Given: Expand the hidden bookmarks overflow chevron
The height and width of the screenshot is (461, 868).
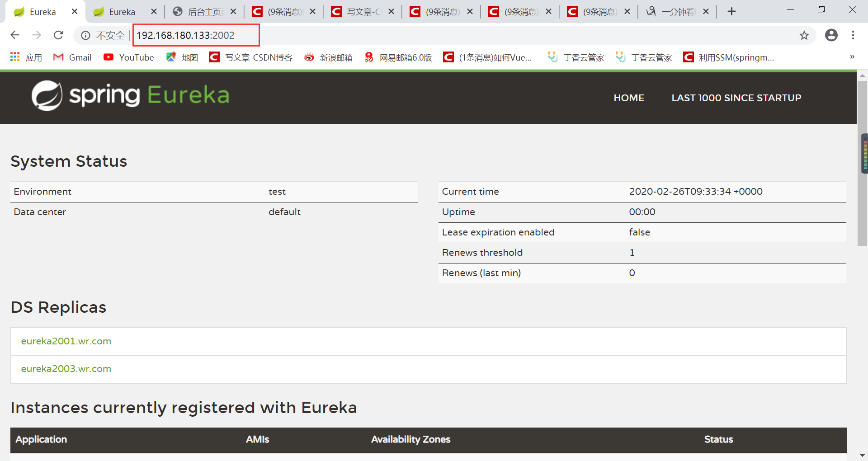Looking at the screenshot, I should click(852, 57).
